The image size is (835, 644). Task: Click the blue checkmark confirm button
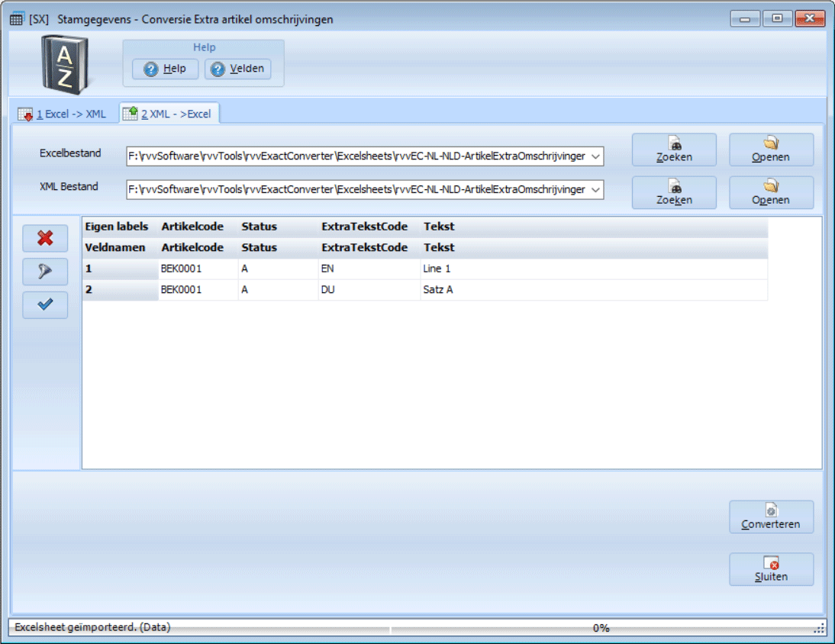45,305
